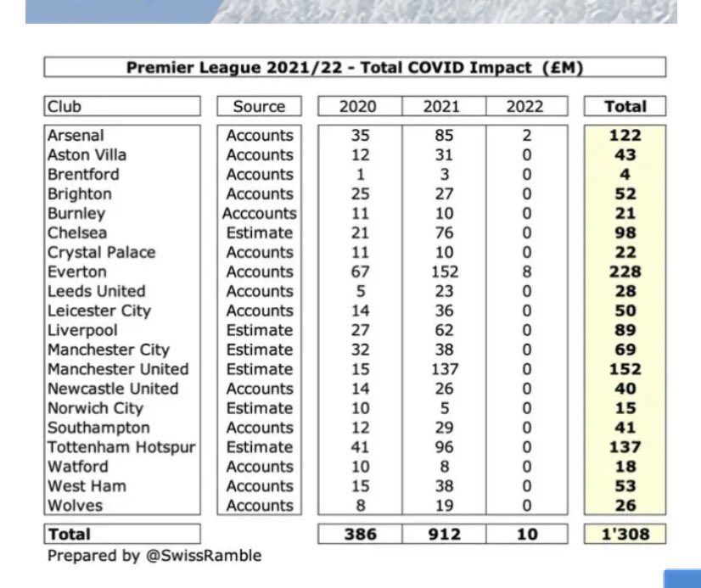Open the Prepared by @SwissRamble credit
The image size is (701, 588).
click(x=154, y=557)
